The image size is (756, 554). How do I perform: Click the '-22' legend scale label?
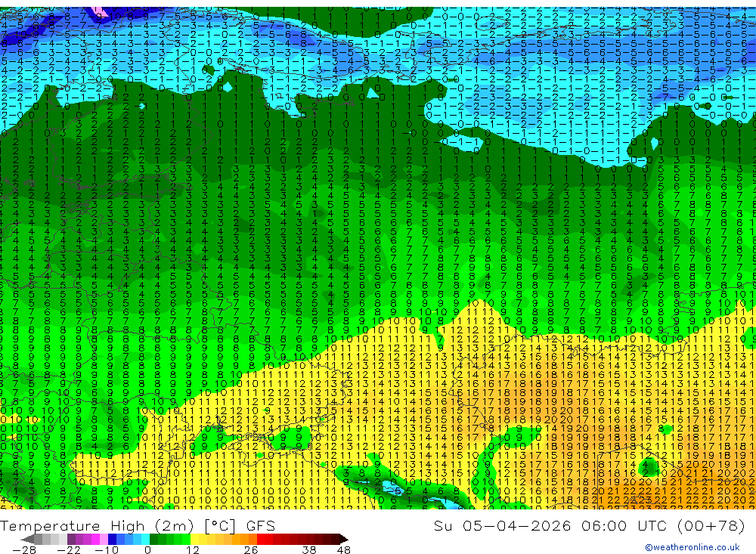[x=69, y=550]
